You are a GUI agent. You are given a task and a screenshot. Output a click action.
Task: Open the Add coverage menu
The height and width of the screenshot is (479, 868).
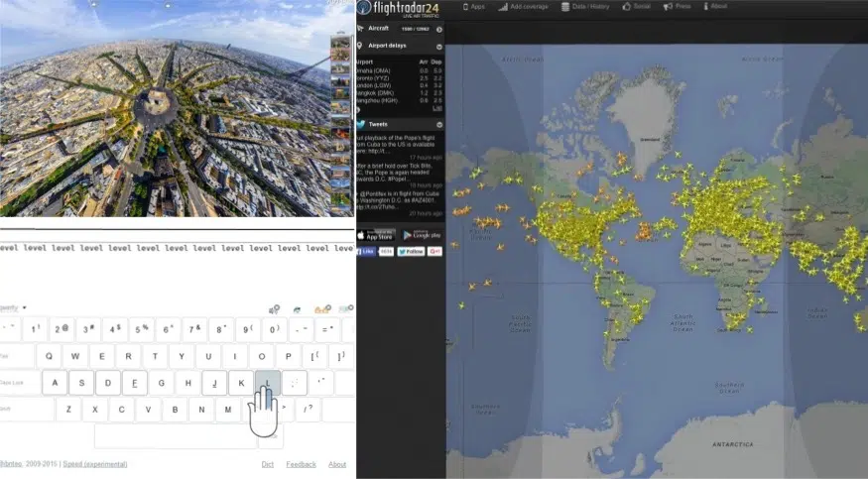[523, 7]
